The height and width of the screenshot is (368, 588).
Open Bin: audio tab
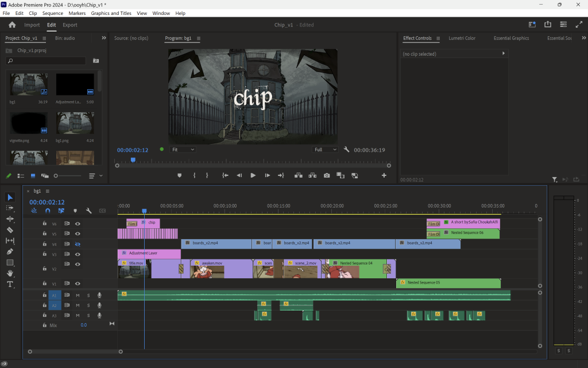point(65,39)
